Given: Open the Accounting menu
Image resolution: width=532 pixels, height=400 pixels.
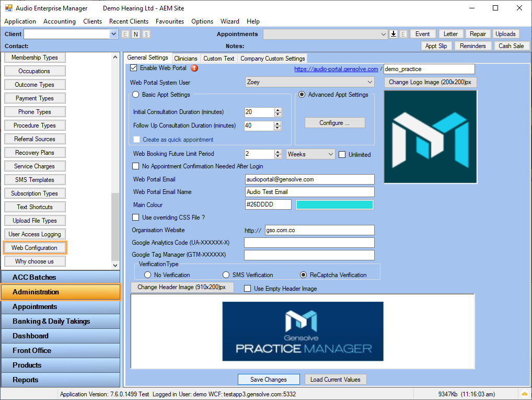Looking at the screenshot, I should (59, 21).
